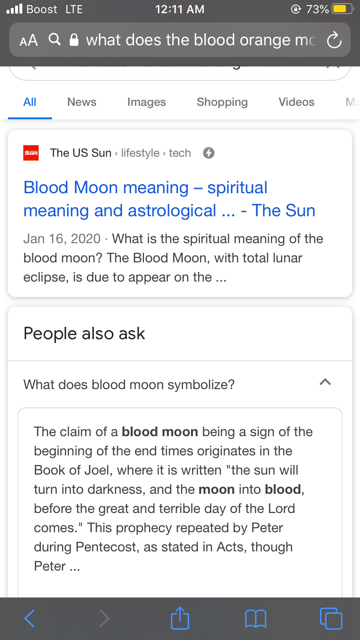Tap The US Sun red site logo
This screenshot has width=360, height=640.
[x=31, y=153]
